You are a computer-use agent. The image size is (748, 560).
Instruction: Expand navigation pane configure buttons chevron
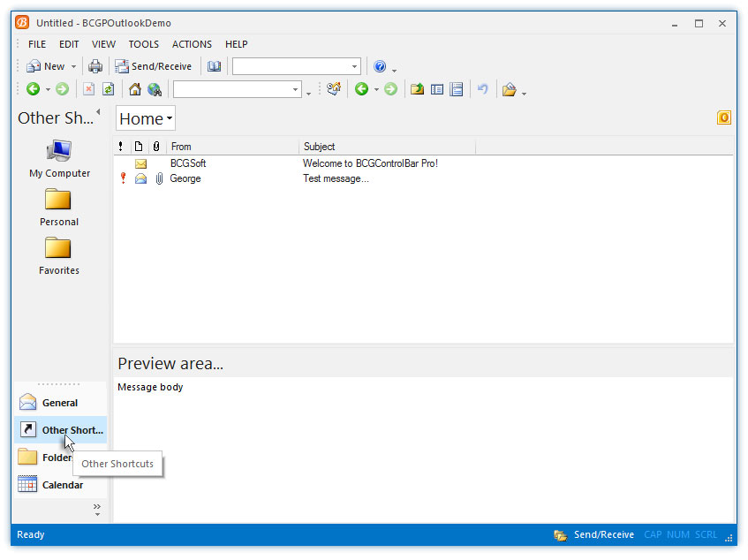[x=97, y=508]
